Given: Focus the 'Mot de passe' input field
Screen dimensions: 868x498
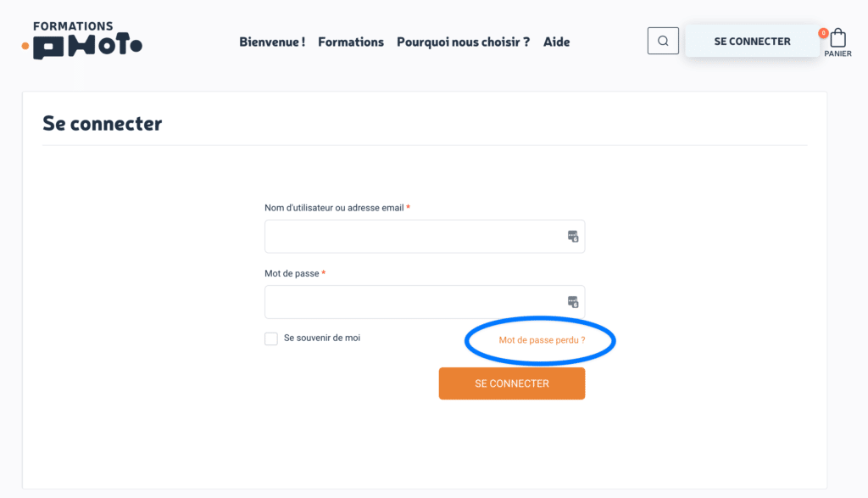Looking at the screenshot, I should point(415,301).
